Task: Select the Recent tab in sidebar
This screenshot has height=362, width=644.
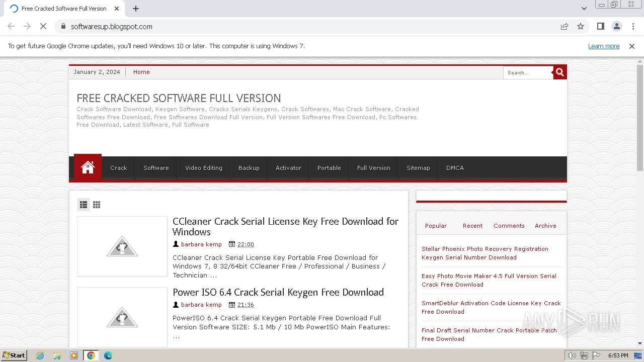Action: (472, 226)
